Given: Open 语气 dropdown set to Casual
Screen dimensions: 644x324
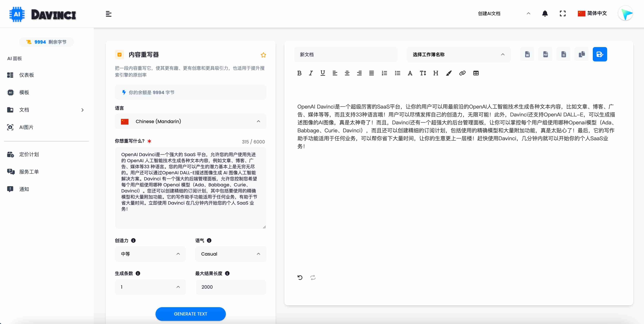Looking at the screenshot, I should pos(231,254).
